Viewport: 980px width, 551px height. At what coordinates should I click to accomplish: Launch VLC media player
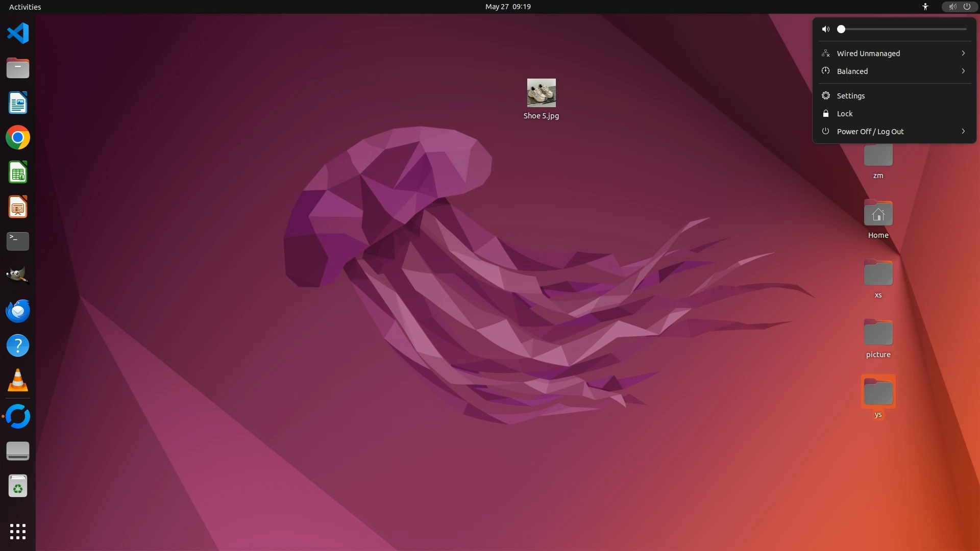pos(18,381)
